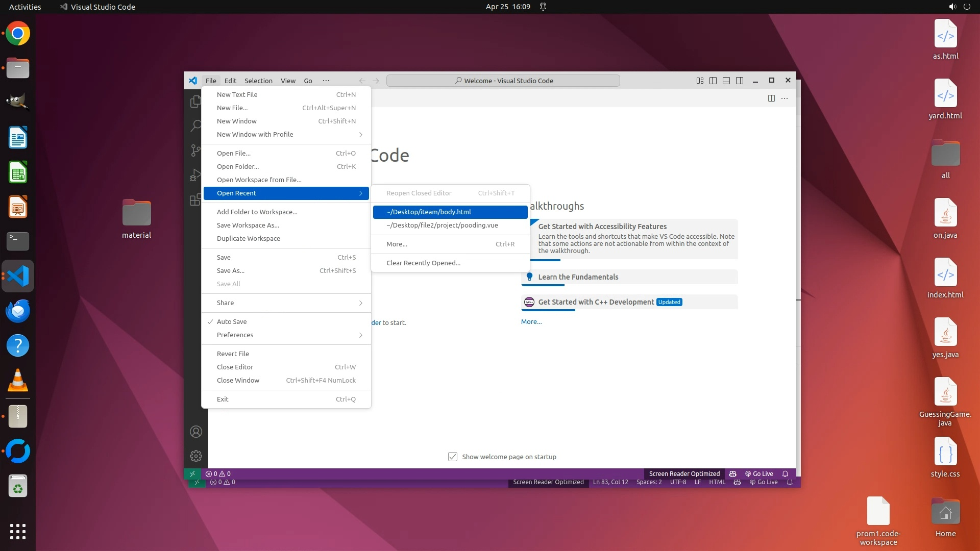Toggle the Primary Side Bar layout icon

tap(713, 81)
